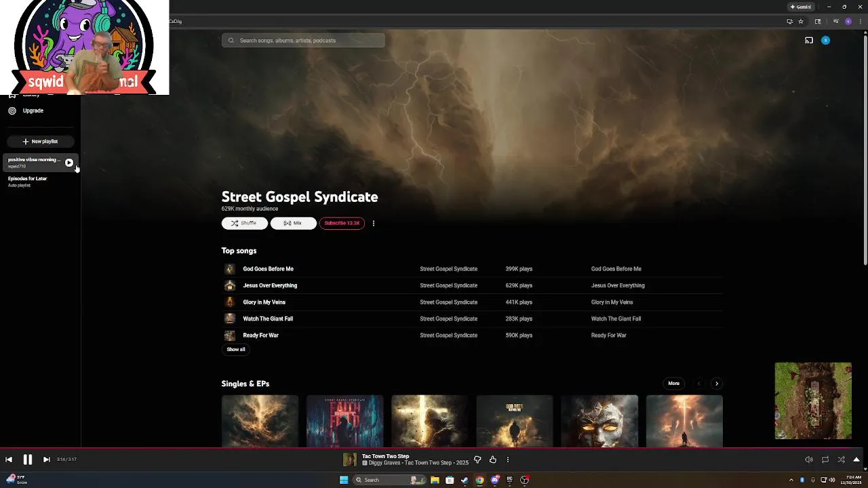Open Steam from taskbar
868x488 pixels.
(x=465, y=480)
